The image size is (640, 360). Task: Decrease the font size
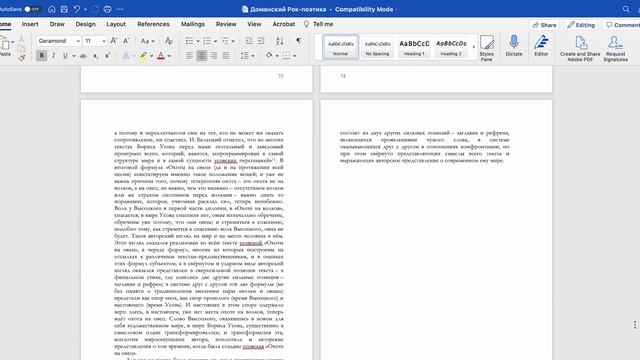pos(126,41)
